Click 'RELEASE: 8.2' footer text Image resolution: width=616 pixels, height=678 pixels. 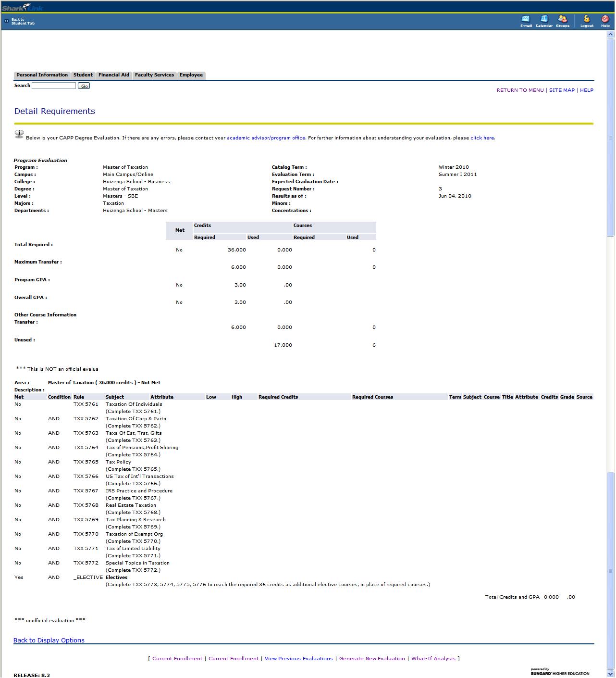coord(32,675)
